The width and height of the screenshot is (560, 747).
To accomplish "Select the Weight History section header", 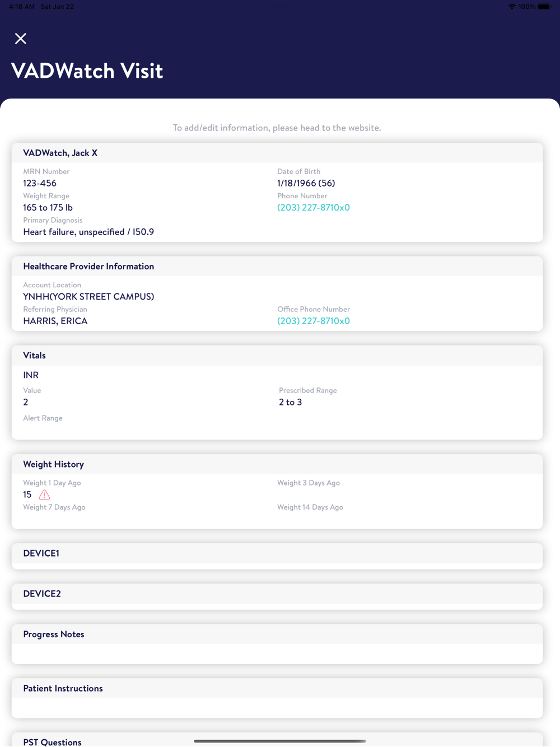I will [x=277, y=464].
